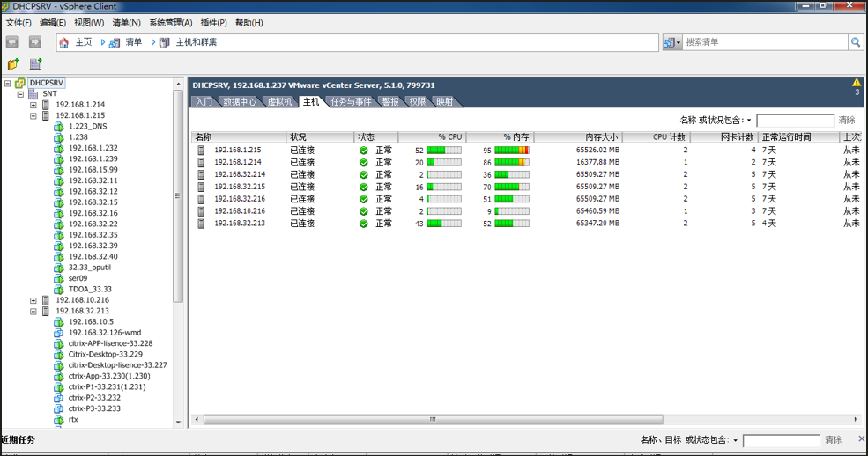The width and height of the screenshot is (868, 456).
Task: Select the 1.223_DNS virtual machine icon
Action: click(59, 126)
